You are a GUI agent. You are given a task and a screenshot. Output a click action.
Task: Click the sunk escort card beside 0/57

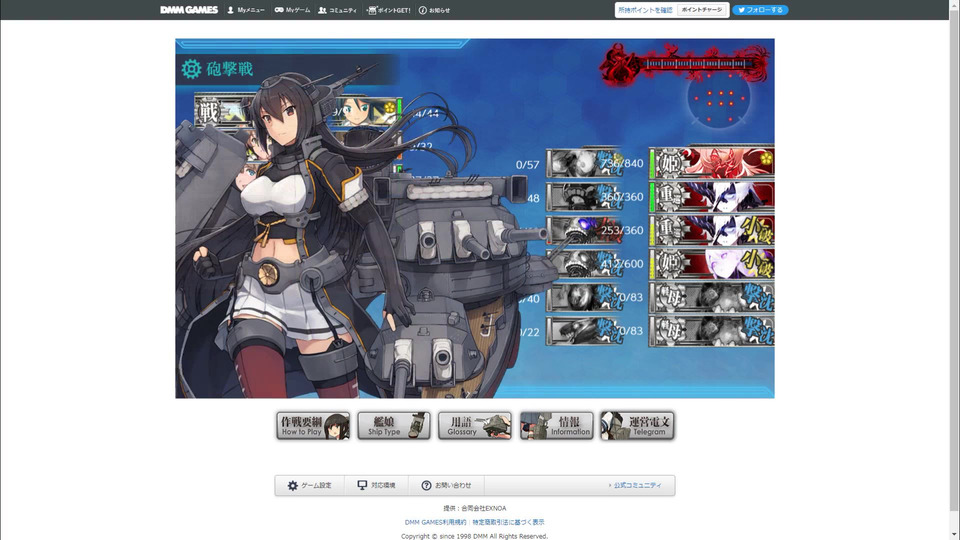tap(585, 163)
